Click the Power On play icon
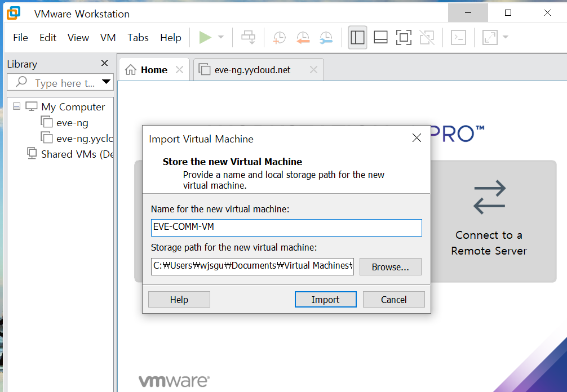This screenshot has height=392, width=567. tap(205, 37)
